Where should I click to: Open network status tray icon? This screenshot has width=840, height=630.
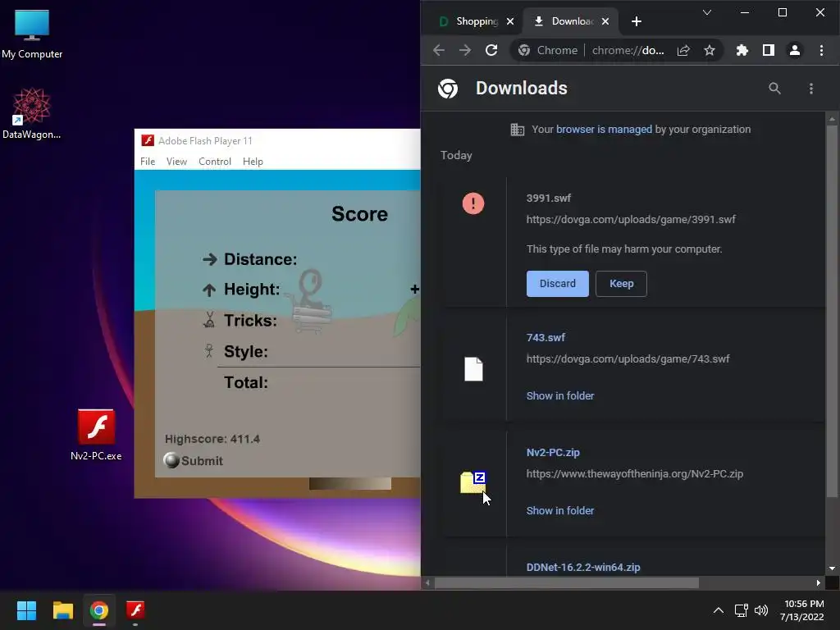tap(741, 610)
